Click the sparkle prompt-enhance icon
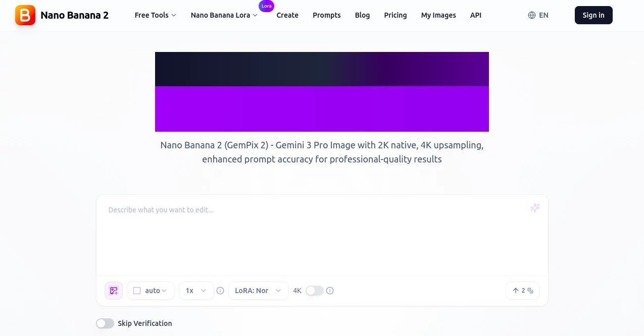The width and height of the screenshot is (644, 336). coord(534,208)
